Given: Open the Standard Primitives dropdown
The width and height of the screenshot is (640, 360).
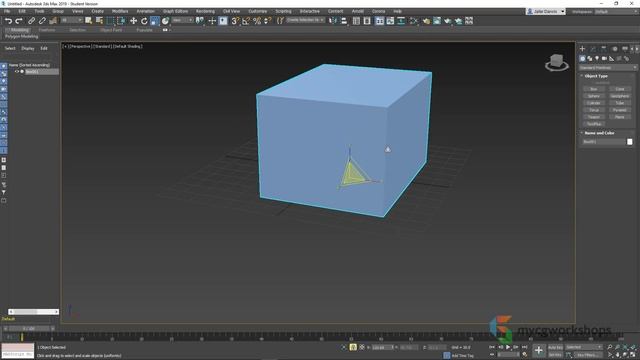Looking at the screenshot, I should click(608, 68).
